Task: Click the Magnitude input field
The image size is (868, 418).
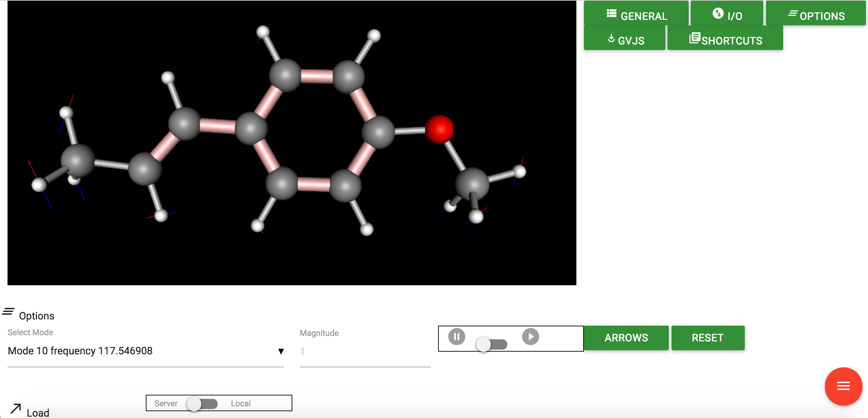Action: click(x=365, y=351)
